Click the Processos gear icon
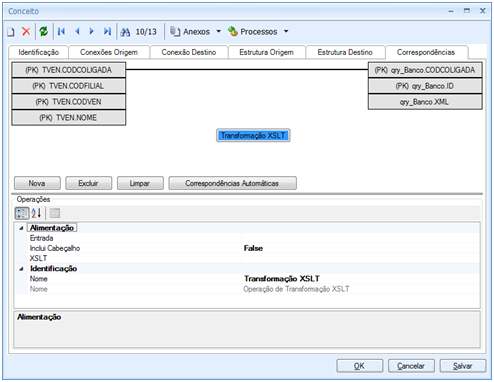The height and width of the screenshot is (382, 494). (233, 31)
